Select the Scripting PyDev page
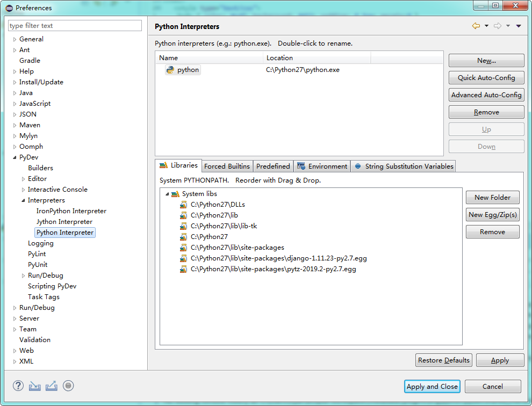 (x=52, y=286)
